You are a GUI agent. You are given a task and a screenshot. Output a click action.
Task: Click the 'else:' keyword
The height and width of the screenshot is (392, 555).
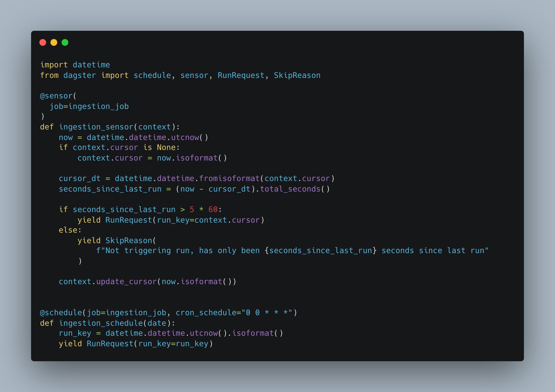pyautogui.click(x=70, y=230)
